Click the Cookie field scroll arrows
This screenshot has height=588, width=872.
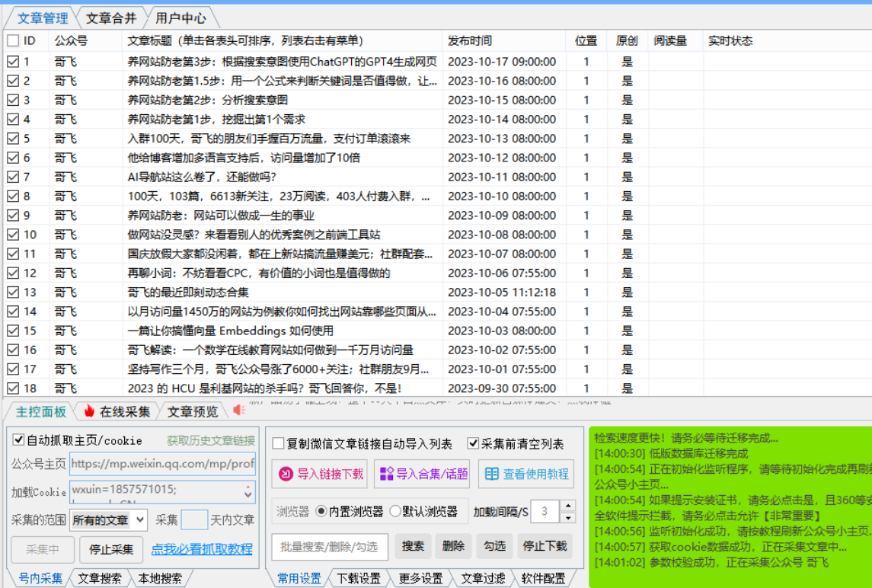[x=248, y=491]
